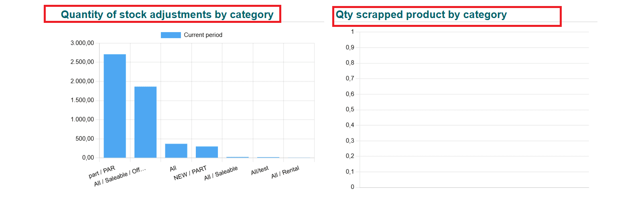Click the 'All/test' axis label
The image size is (644, 217).
click(260, 170)
